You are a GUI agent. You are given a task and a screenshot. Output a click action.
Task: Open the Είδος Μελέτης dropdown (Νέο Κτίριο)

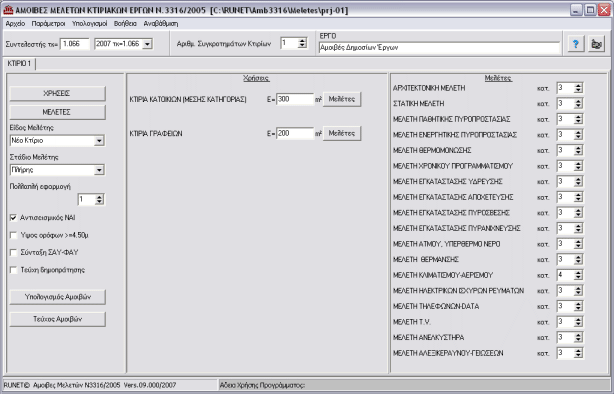click(99, 141)
